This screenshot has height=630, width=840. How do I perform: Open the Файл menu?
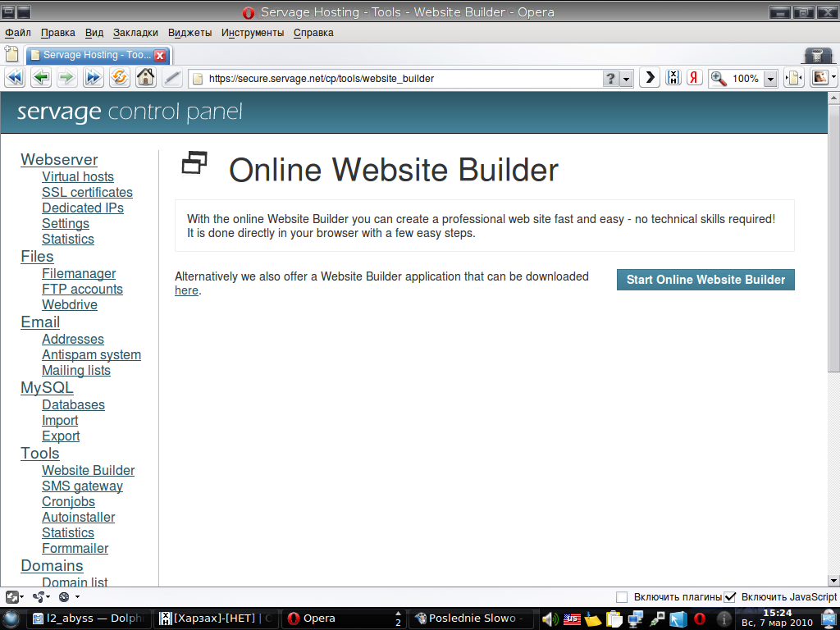coord(18,33)
